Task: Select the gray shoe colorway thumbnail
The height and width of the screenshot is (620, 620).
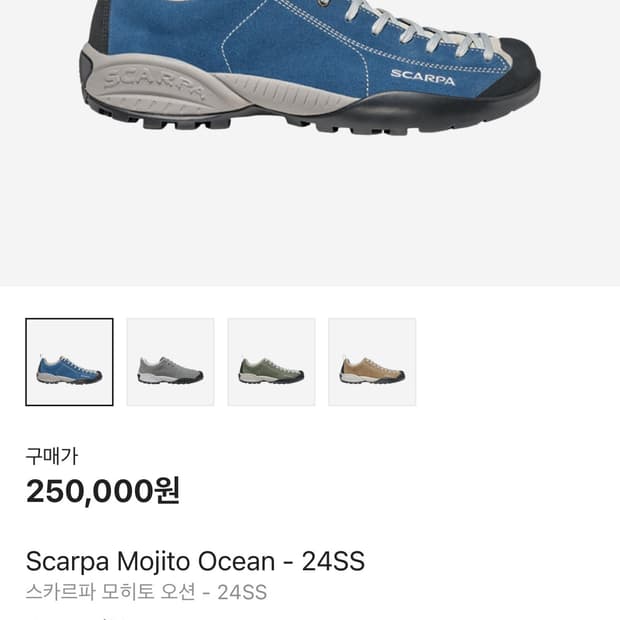Action: [170, 362]
